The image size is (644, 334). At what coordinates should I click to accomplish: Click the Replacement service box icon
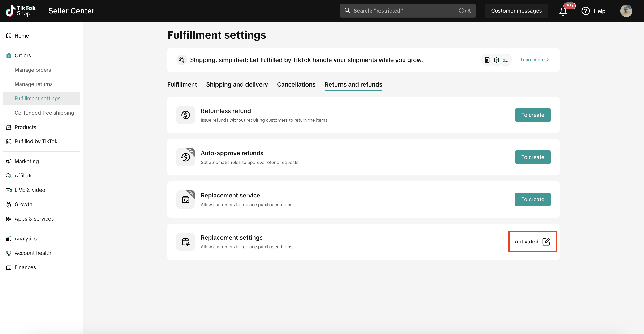tap(185, 200)
